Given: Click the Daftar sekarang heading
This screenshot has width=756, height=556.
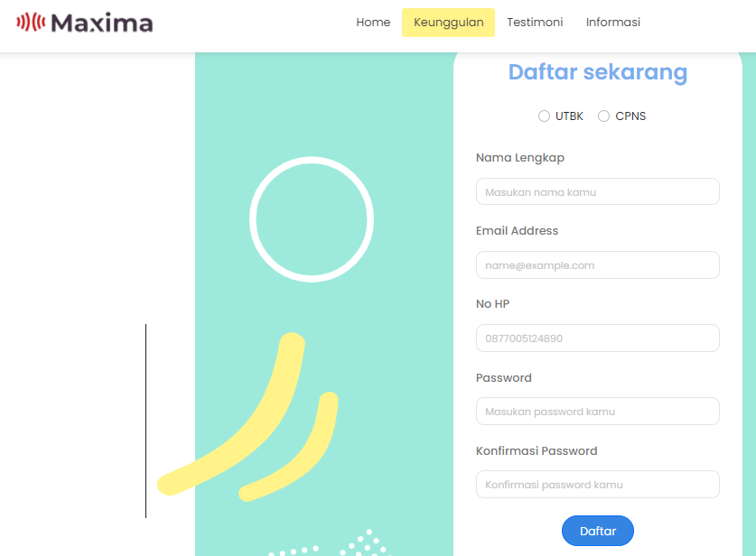Looking at the screenshot, I should [x=598, y=72].
